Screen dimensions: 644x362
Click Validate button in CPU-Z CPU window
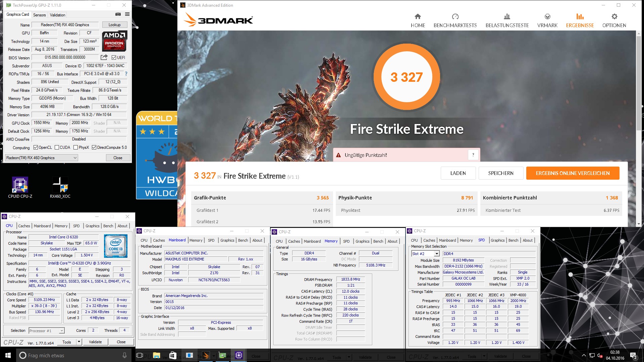click(x=95, y=342)
